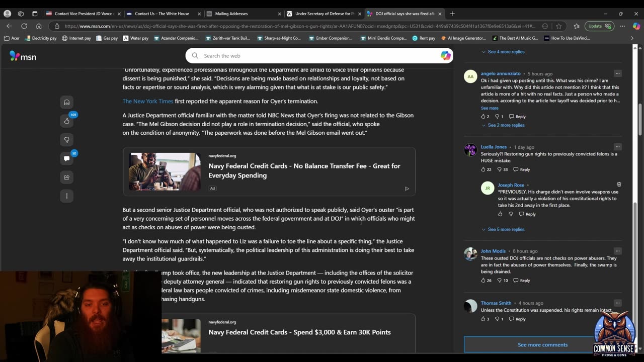Click the ad choices icon on the first Navy Federal ad

click(407, 189)
